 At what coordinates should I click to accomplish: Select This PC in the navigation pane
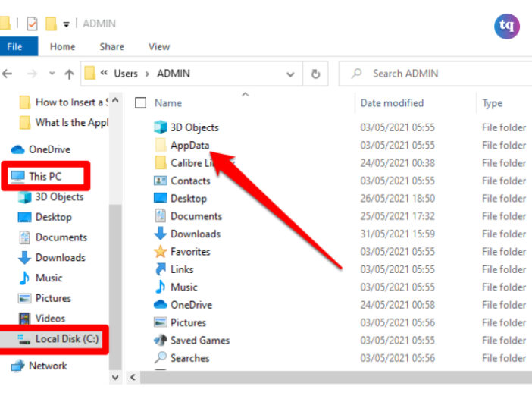[36, 176]
